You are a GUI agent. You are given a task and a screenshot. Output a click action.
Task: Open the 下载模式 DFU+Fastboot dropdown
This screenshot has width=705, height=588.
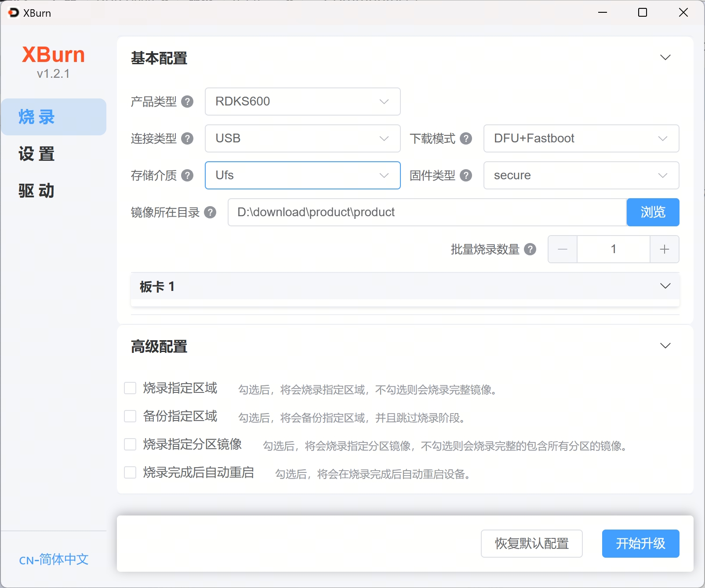[x=581, y=138]
